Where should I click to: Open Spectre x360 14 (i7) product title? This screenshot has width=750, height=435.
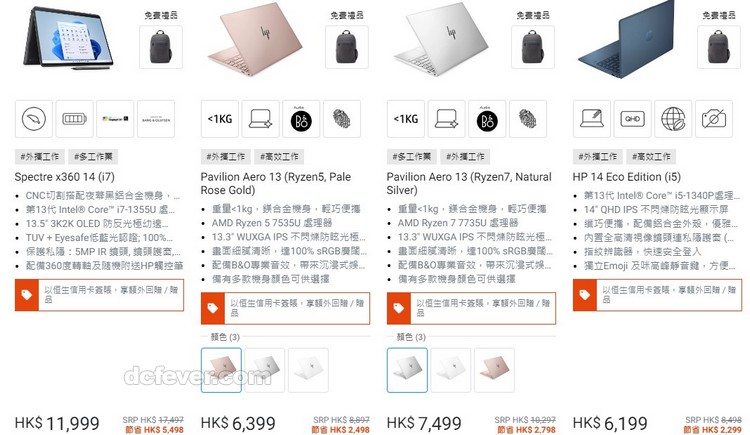[x=65, y=177]
